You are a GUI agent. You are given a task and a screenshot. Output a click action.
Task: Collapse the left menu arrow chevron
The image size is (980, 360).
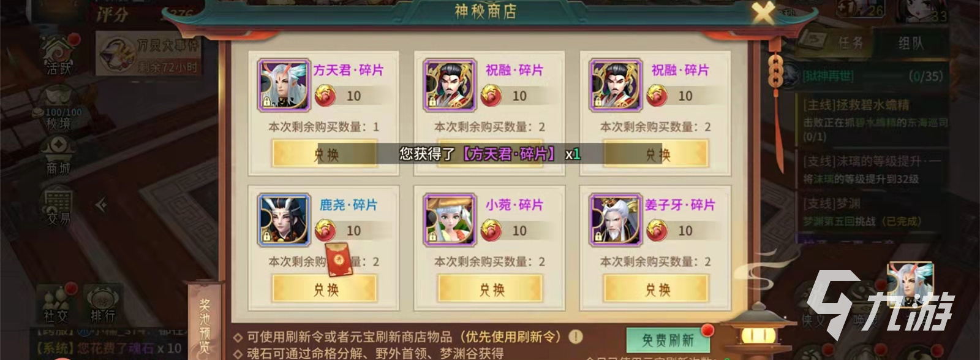click(102, 204)
